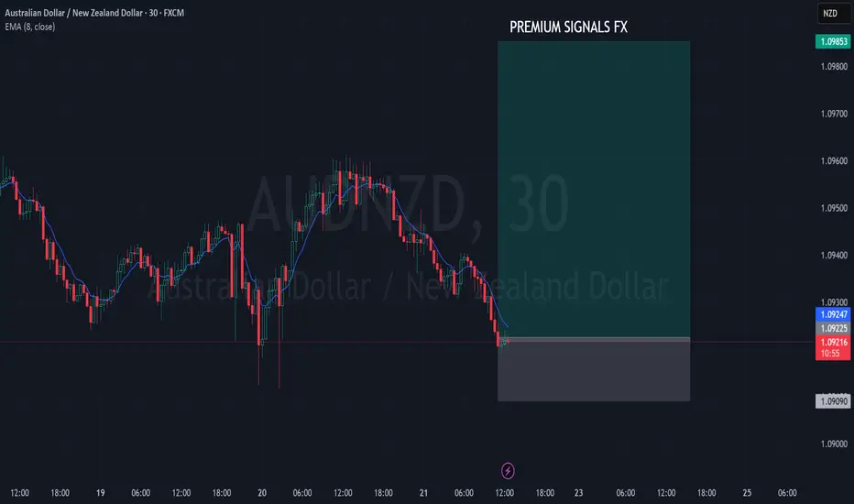
Task: Click the purple lightning event icon
Action: 508,470
